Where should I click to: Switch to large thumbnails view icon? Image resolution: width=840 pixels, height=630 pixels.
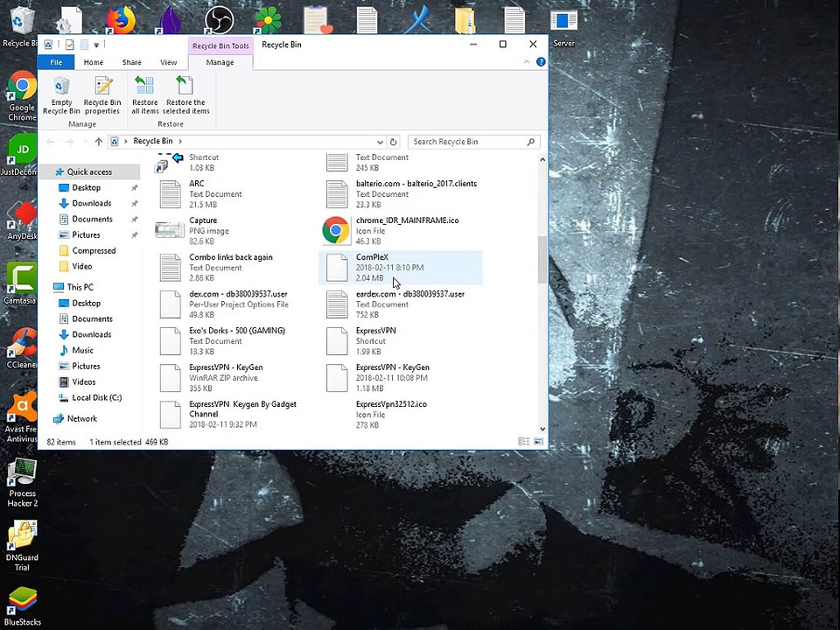pyautogui.click(x=538, y=442)
